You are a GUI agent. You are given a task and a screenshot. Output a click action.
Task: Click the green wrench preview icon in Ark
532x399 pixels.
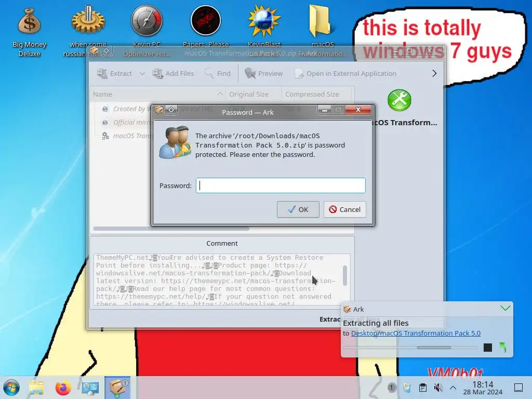400,100
